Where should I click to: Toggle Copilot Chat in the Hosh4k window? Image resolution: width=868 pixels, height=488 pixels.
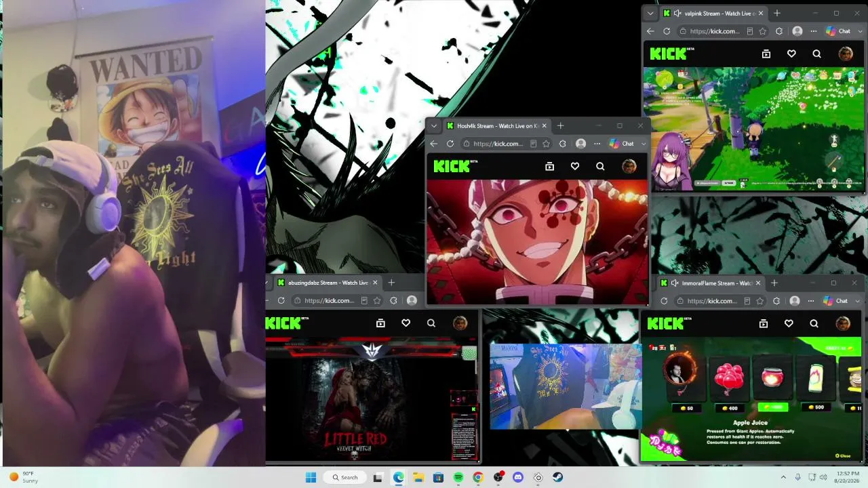[x=622, y=144]
